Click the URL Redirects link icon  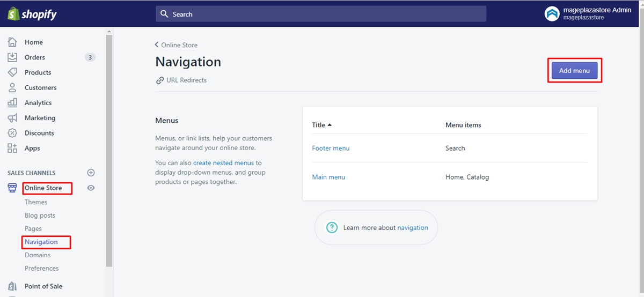tap(160, 80)
